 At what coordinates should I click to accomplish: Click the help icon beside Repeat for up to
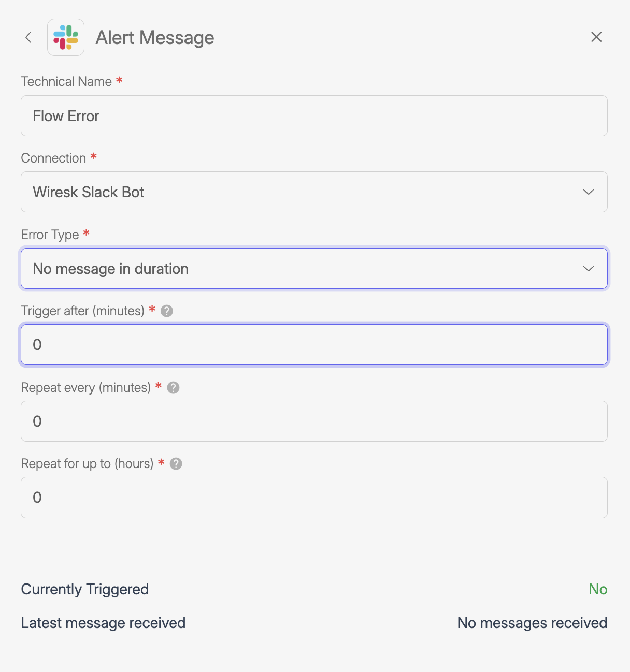176,464
